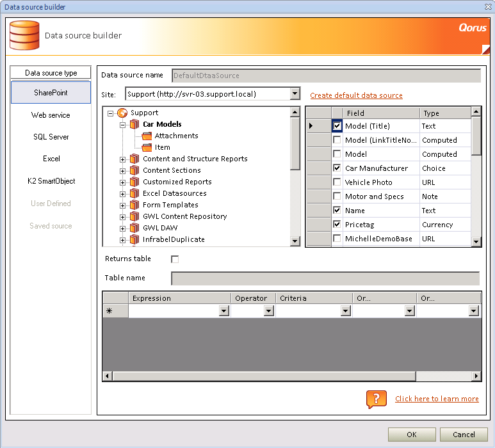Click Create default data source link

click(x=356, y=95)
